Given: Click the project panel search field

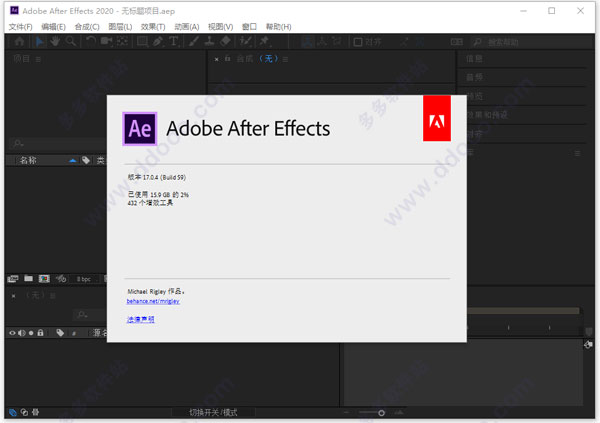Looking at the screenshot, I should pyautogui.click(x=57, y=144).
